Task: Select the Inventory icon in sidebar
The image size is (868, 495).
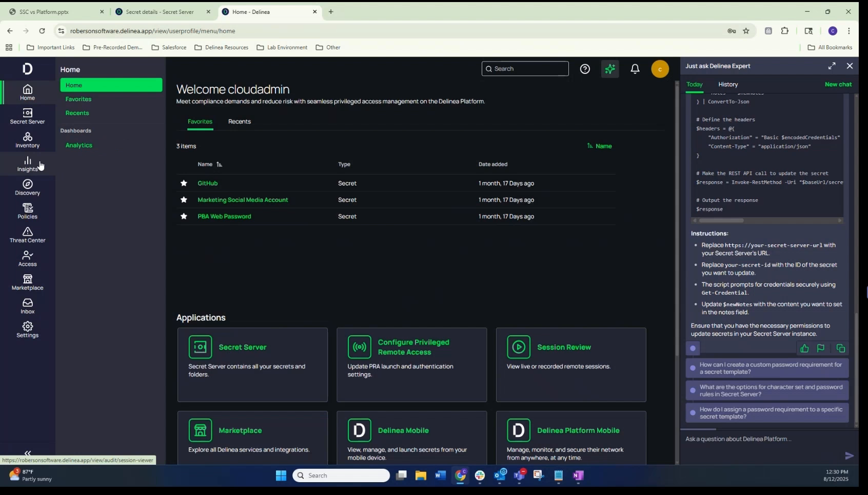Action: click(27, 139)
